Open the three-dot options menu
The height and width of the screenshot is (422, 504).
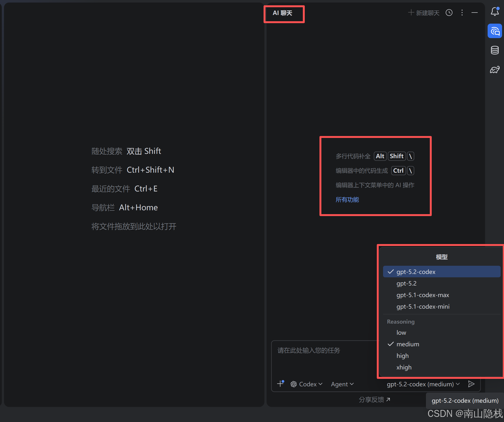pyautogui.click(x=462, y=13)
